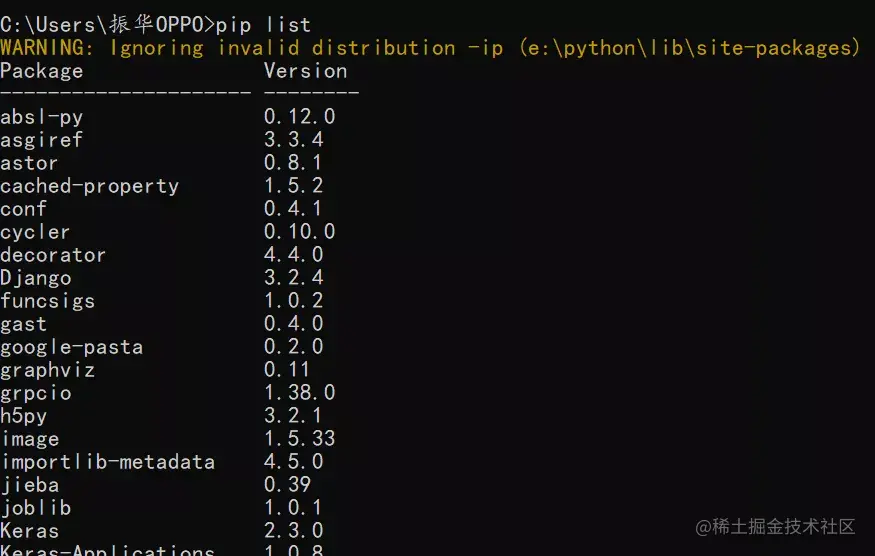Click version 4.5.0 of importlib-metadata
Viewport: 875px width, 556px height.
[x=294, y=462]
